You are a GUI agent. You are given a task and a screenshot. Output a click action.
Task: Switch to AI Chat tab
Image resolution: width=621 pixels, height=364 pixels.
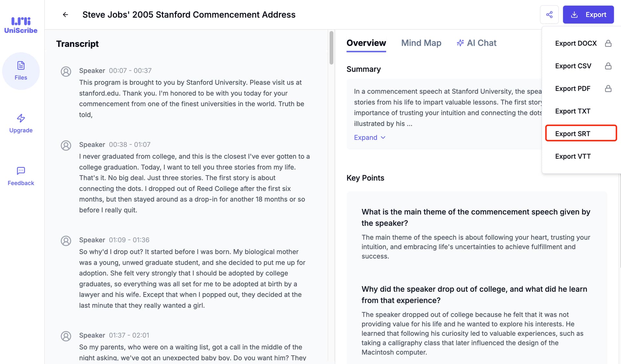coord(476,43)
